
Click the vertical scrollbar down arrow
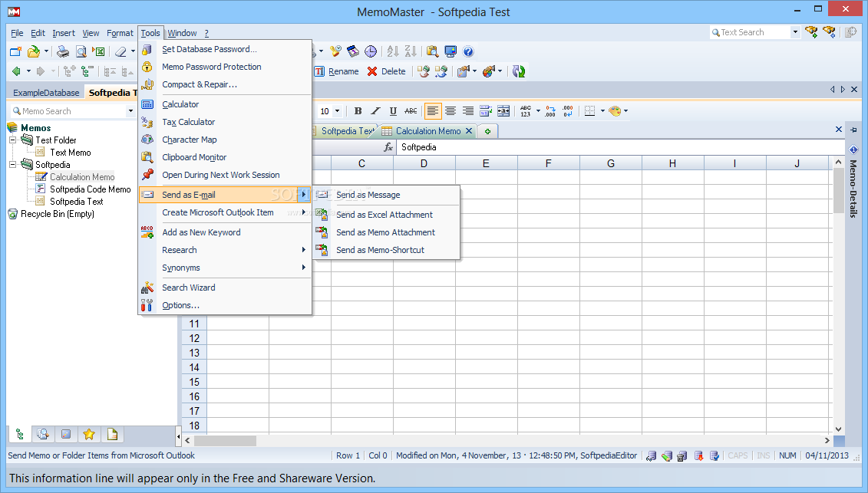[838, 429]
